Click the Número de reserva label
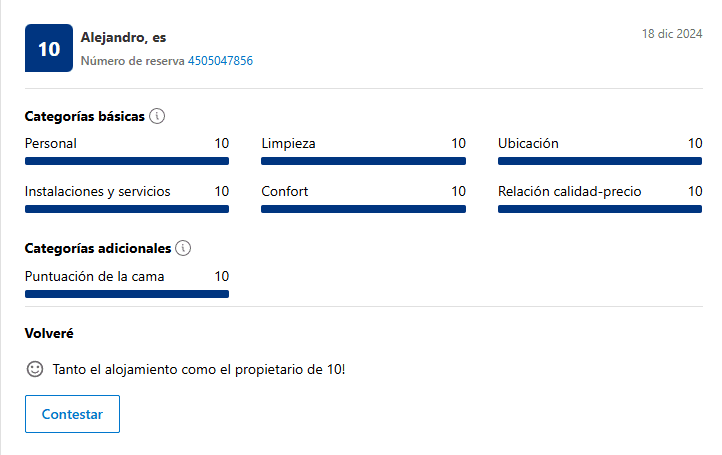The width and height of the screenshot is (722, 455). [x=132, y=61]
